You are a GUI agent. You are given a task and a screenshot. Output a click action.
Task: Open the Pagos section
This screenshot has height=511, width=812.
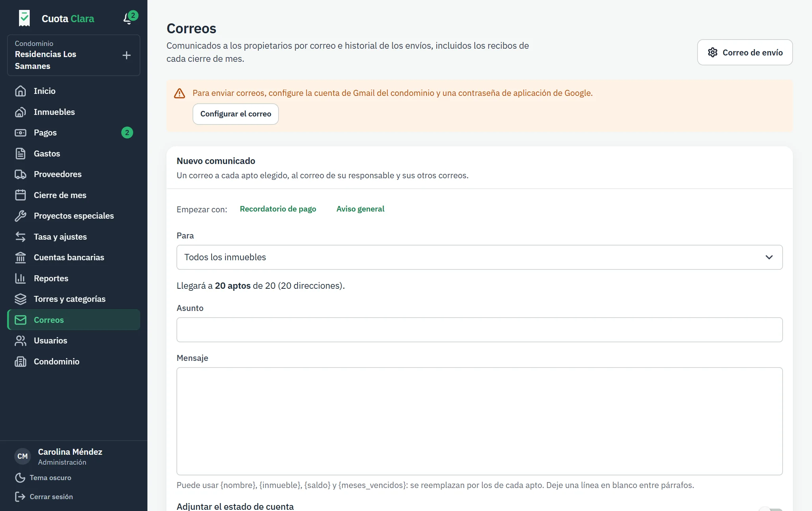coord(74,133)
